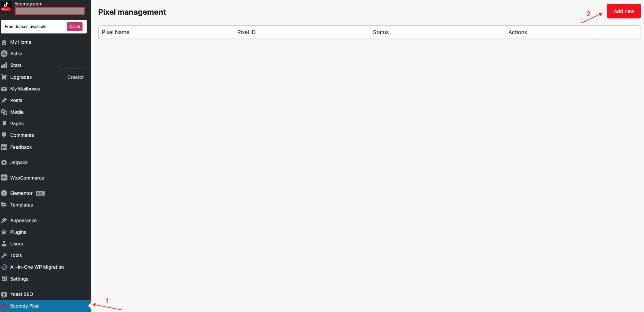Click the Appearance paintbrush icon
This screenshot has height=312, width=644.
click(x=4, y=221)
